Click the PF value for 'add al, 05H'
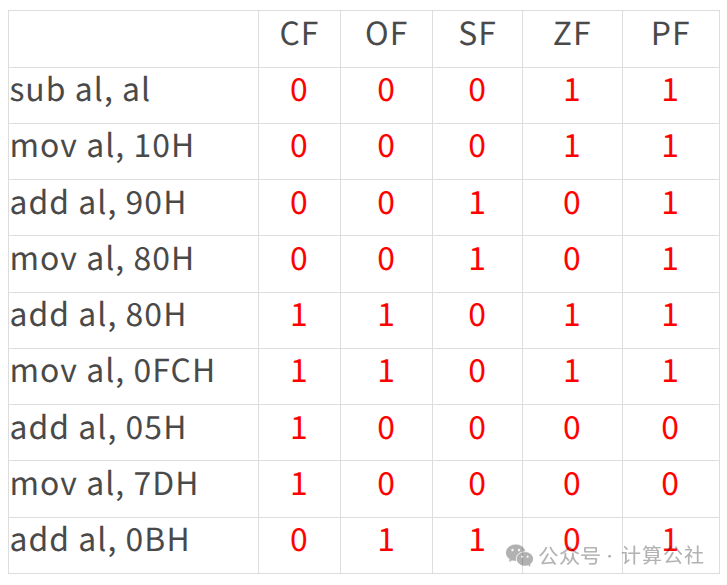Screen dimensions: 727x585 (670, 428)
